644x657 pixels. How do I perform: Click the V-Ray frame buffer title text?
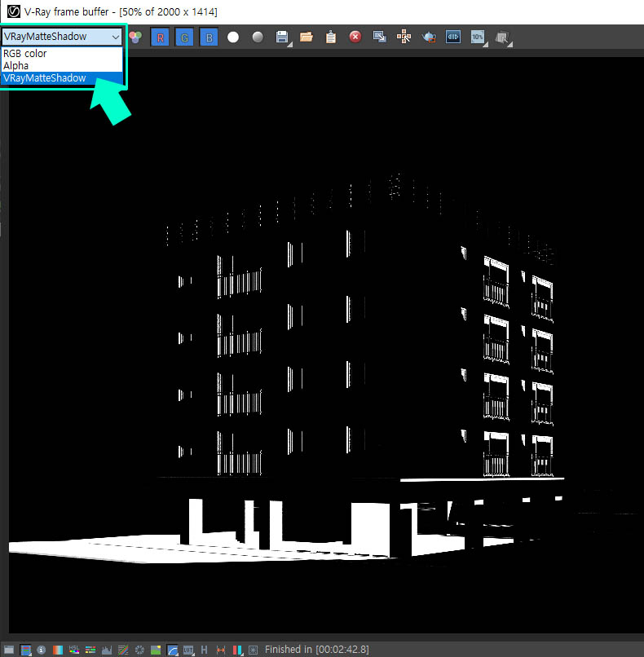pyautogui.click(x=121, y=11)
